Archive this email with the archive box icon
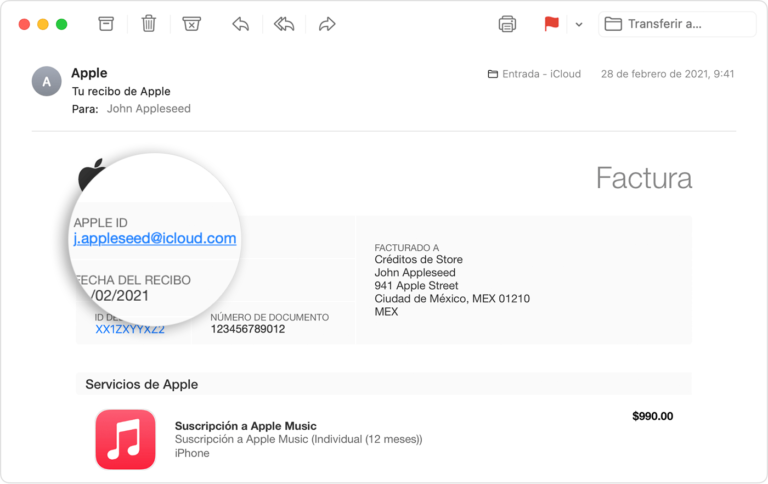Screen dimensions: 768x484 (x=106, y=24)
